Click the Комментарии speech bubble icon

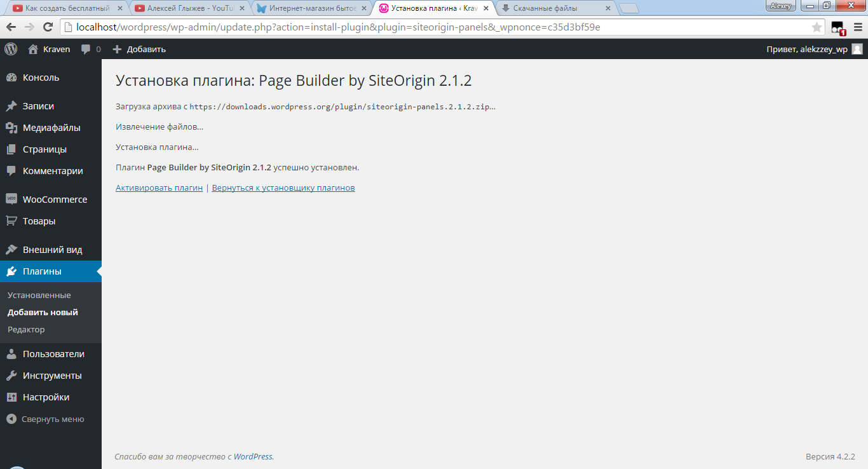click(x=11, y=171)
